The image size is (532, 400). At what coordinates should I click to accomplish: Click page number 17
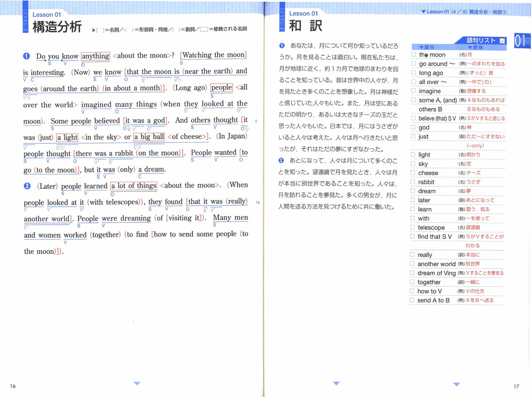pos(517,386)
